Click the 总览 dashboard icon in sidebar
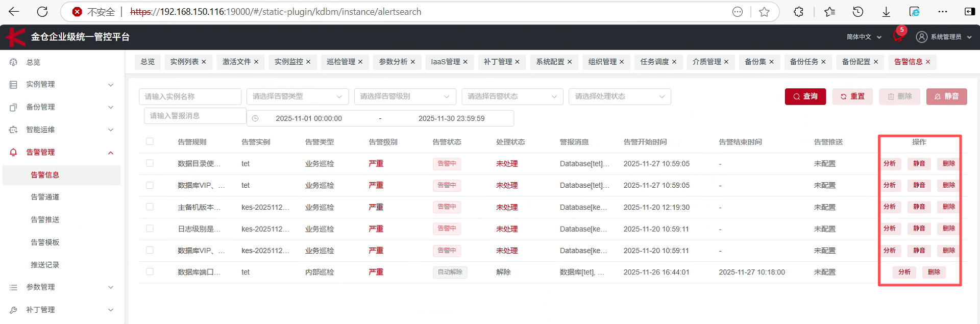This screenshot has width=980, height=324. pyautogui.click(x=14, y=62)
